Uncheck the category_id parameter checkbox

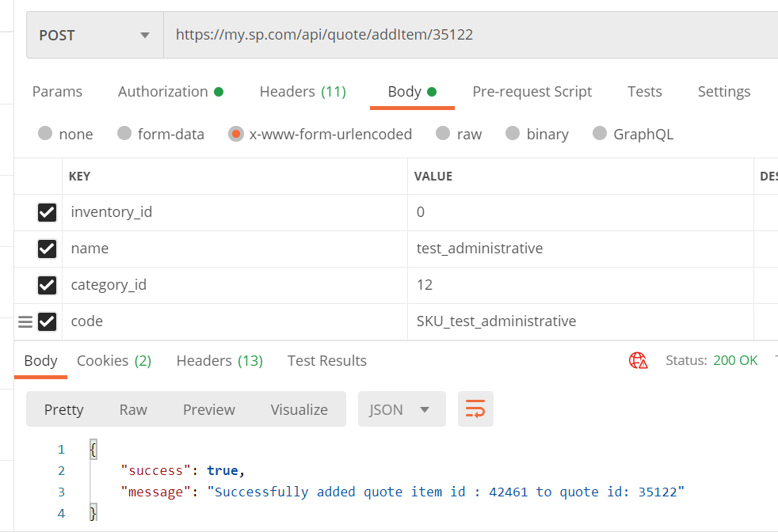coord(47,285)
